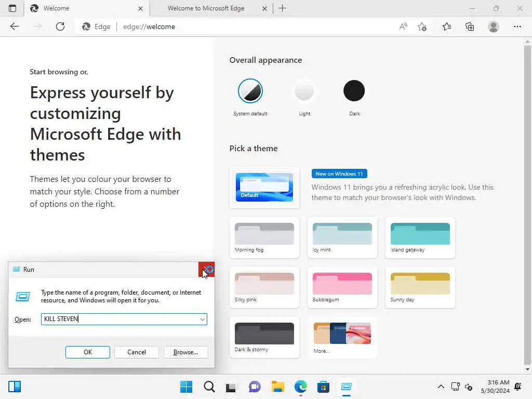Viewport: 532px width, 399px height.
Task: Expand the Open field dropdown arrow
Action: [202, 320]
